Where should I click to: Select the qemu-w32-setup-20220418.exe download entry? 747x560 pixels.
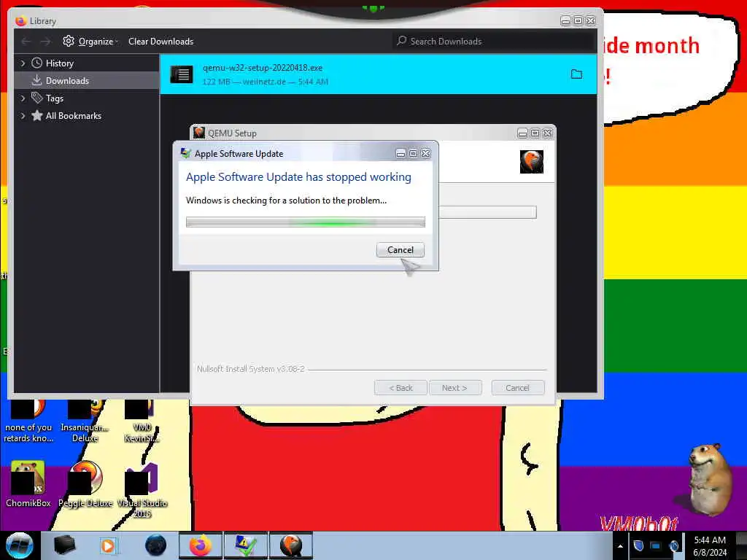pos(379,74)
